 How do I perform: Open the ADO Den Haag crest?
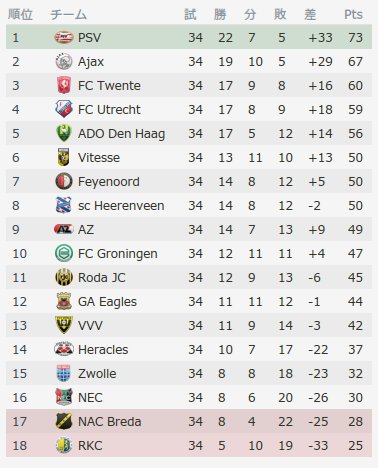coord(64,133)
